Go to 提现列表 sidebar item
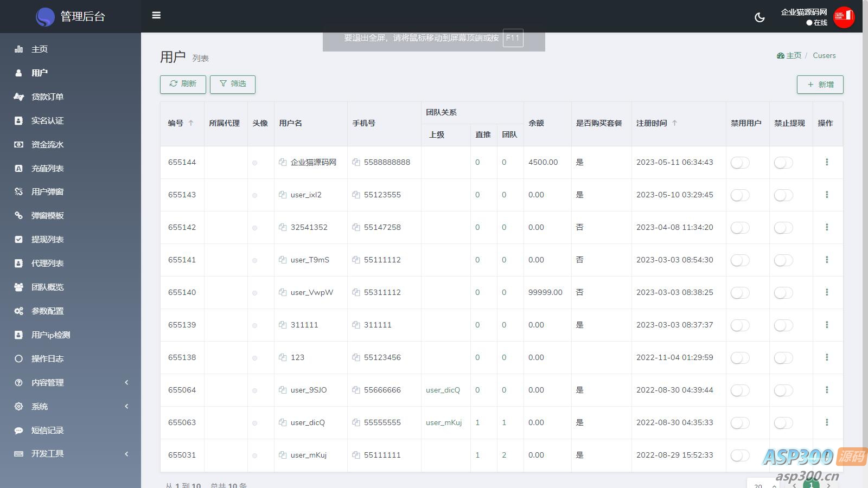This screenshot has width=868, height=488. point(47,239)
